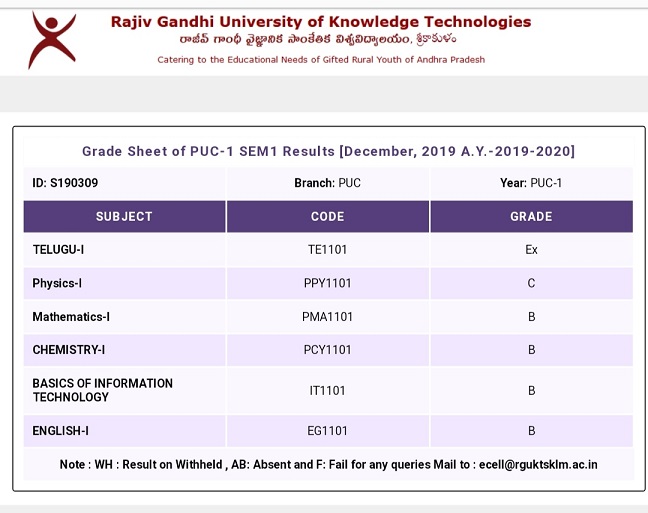Click the C grade for Physics-I
The height and width of the screenshot is (513, 648).
(531, 283)
